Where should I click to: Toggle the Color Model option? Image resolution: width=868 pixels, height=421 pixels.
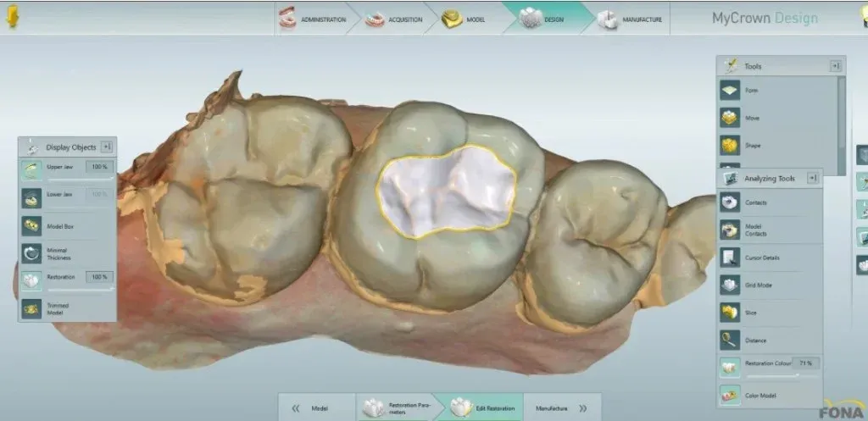(x=730, y=396)
